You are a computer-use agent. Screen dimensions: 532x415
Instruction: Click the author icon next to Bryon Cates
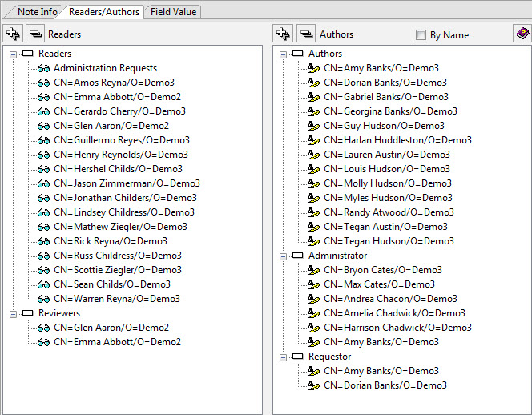coord(315,270)
